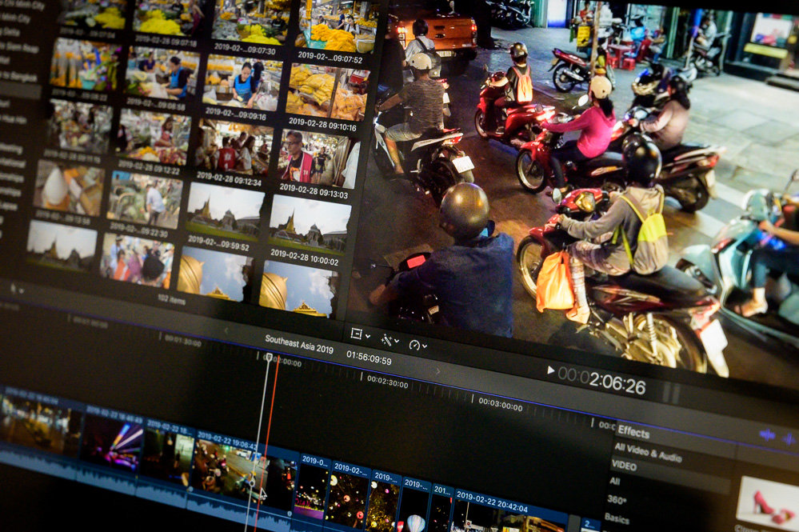
Task: Go back in timeline history
Action: (x=226, y=330)
